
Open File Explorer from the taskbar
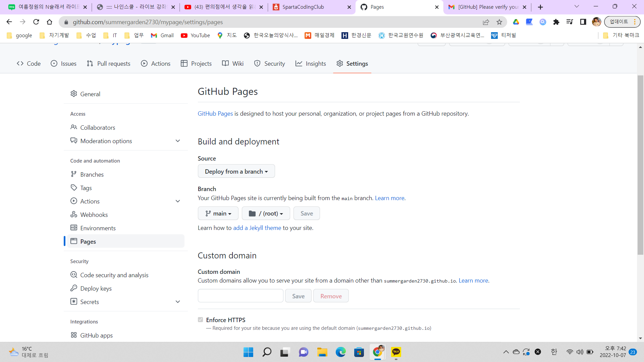coord(322,352)
